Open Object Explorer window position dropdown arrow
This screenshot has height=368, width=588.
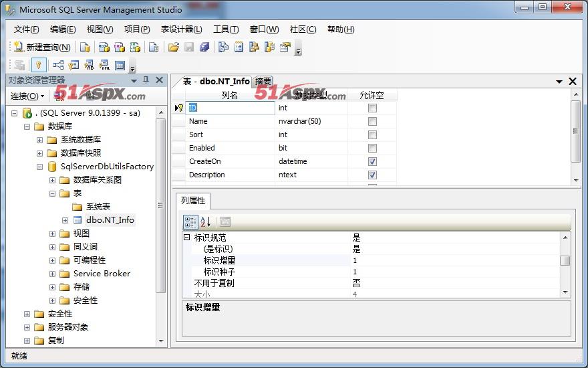134,81
